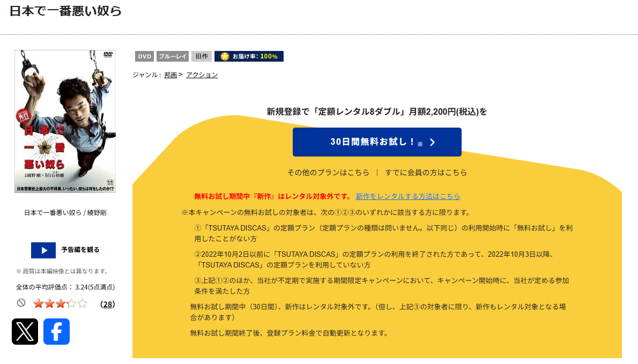Click condition ① TSUTAYA DISCAS paragraph

pyautogui.click(x=383, y=233)
